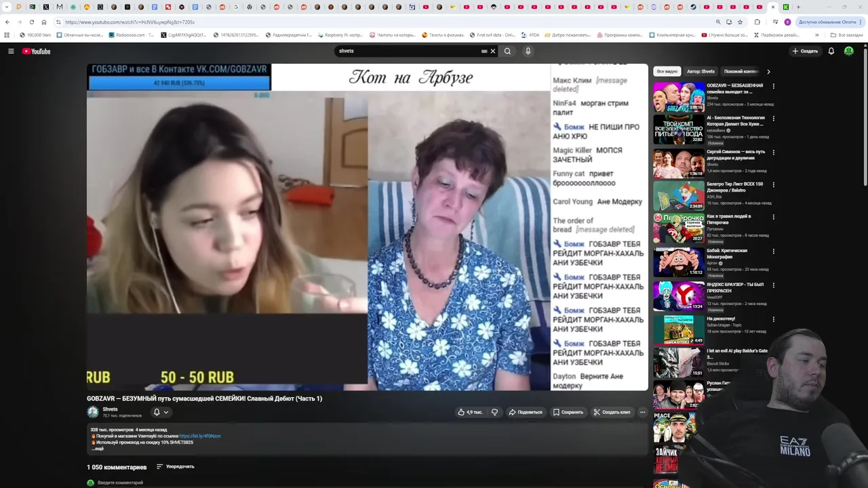This screenshot has width=868, height=488.
Task: Go to the YouTube home logo
Action: click(36, 51)
